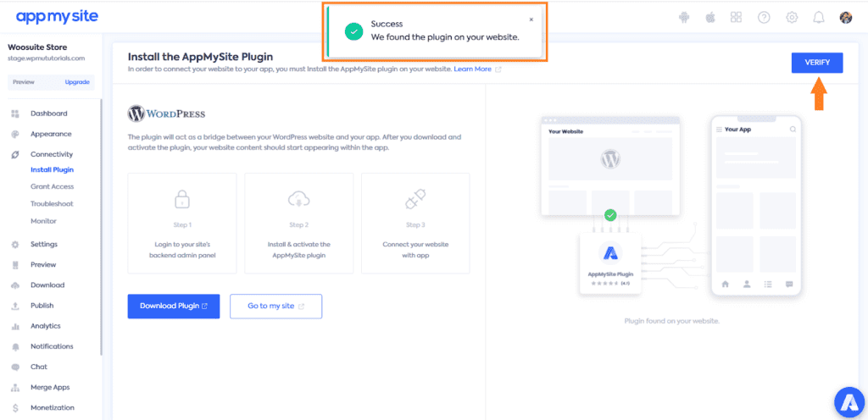
Task: Open Download in the sidebar
Action: coord(47,285)
